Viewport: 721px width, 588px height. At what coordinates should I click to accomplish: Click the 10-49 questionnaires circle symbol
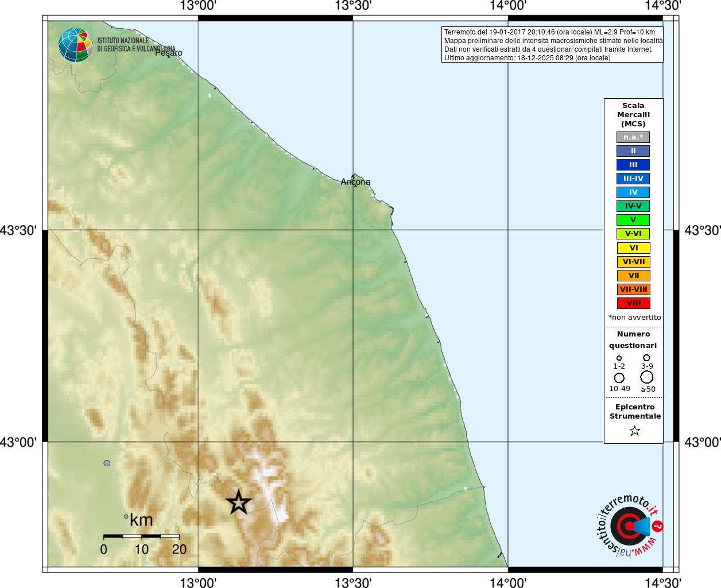point(619,378)
